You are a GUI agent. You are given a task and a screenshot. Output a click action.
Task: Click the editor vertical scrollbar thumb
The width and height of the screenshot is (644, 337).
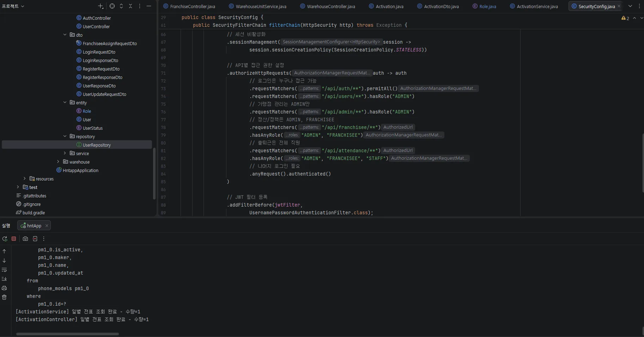coord(643,163)
